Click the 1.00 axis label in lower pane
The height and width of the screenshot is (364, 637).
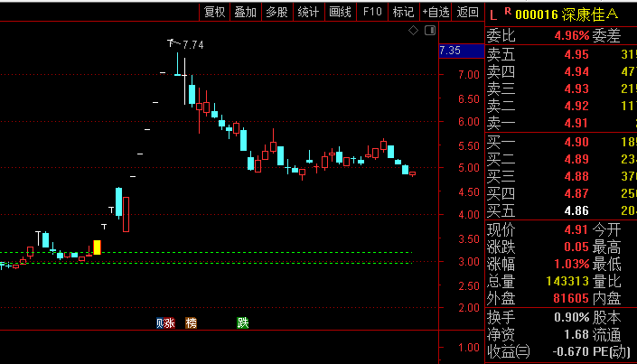(469, 348)
